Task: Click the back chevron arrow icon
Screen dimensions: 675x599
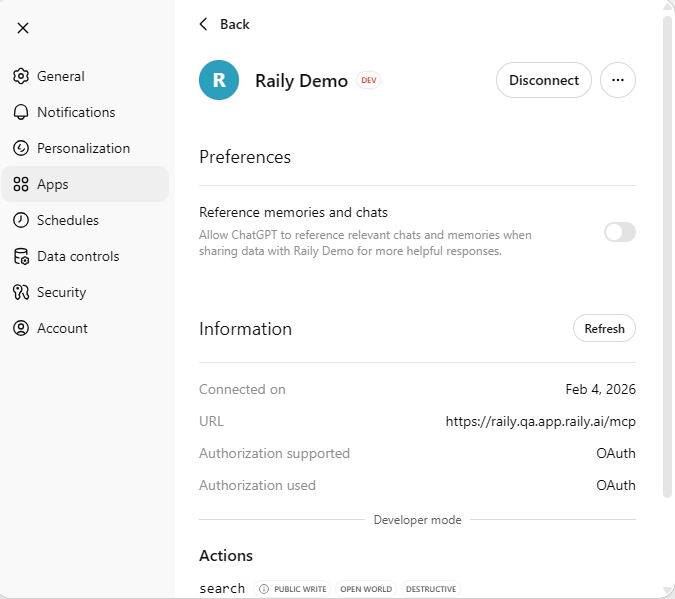Action: (204, 24)
